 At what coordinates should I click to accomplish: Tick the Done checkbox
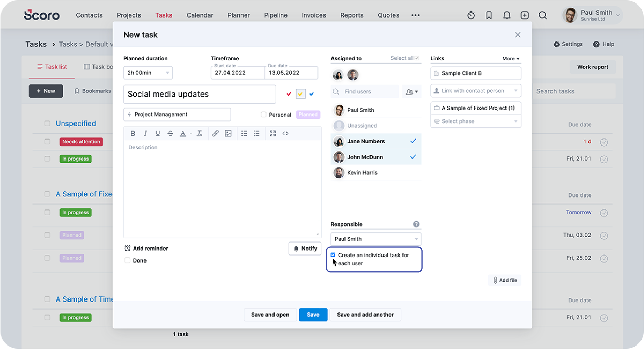127,260
